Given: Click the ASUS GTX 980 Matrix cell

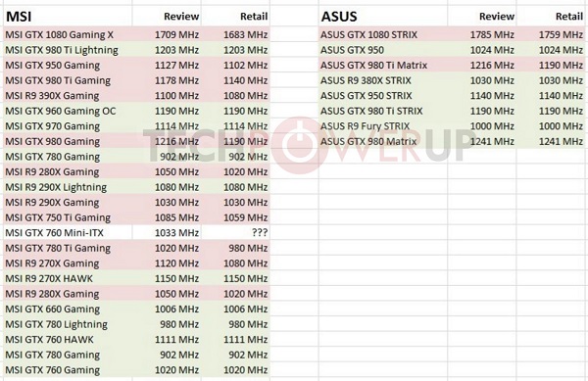Looking at the screenshot, I should click(x=383, y=141).
